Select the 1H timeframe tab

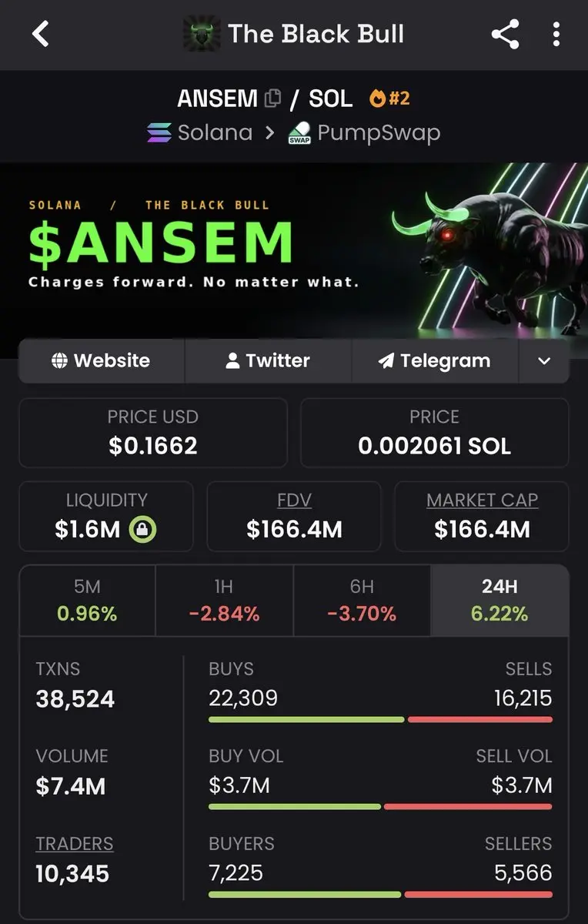click(x=224, y=600)
